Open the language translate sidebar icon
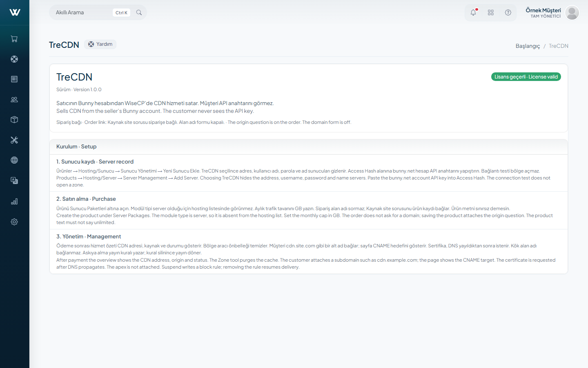This screenshot has width=588, height=368. (x=14, y=180)
